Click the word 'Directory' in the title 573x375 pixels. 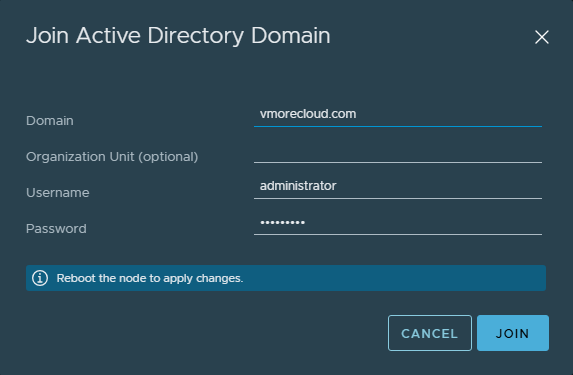pyautogui.click(x=196, y=37)
